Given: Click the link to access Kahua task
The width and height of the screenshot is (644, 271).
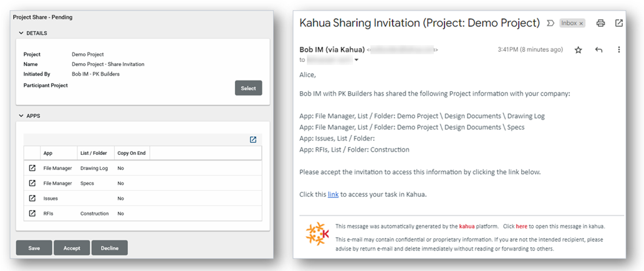Looking at the screenshot, I should (333, 195).
